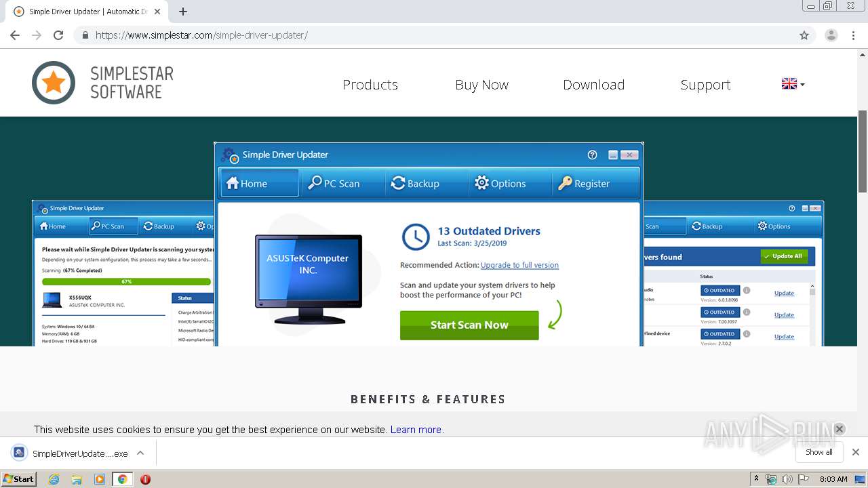Click Options in the right background window
This screenshot has height=488, width=868.
(774, 226)
